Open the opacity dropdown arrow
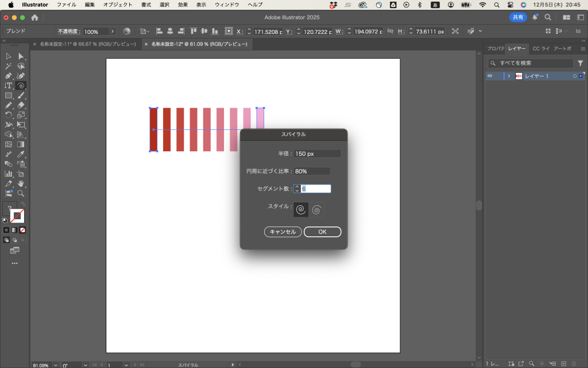The image size is (588, 368). [x=113, y=31]
